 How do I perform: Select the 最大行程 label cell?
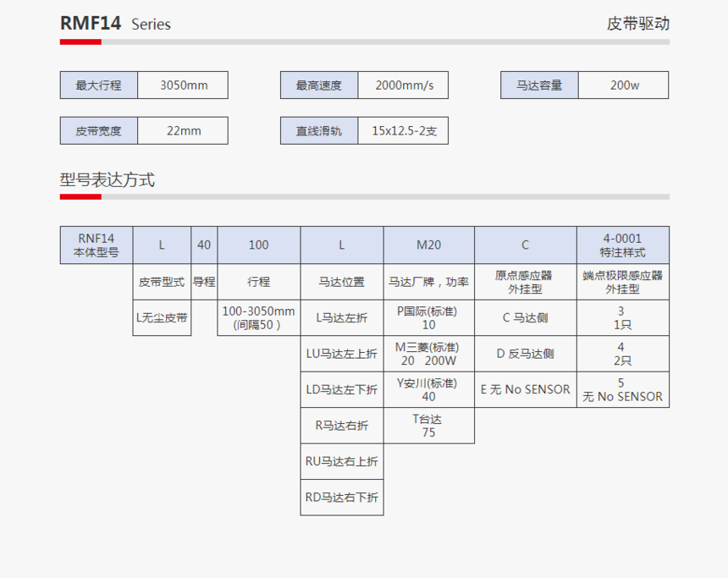98,85
